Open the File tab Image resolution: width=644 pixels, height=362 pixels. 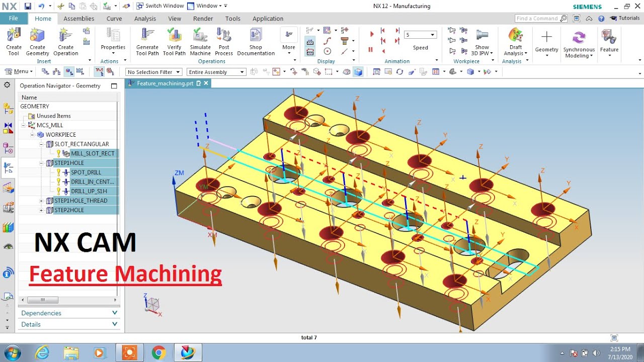pyautogui.click(x=14, y=18)
